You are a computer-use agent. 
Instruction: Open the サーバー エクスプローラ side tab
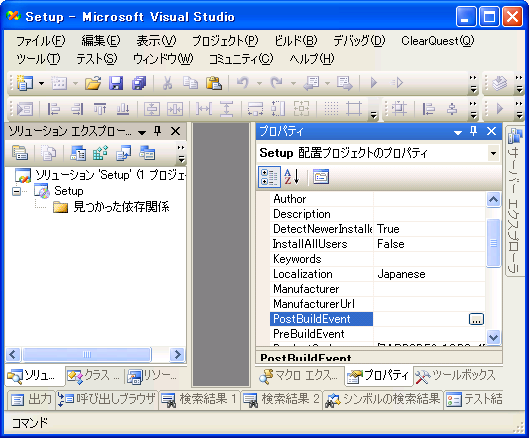click(x=514, y=200)
